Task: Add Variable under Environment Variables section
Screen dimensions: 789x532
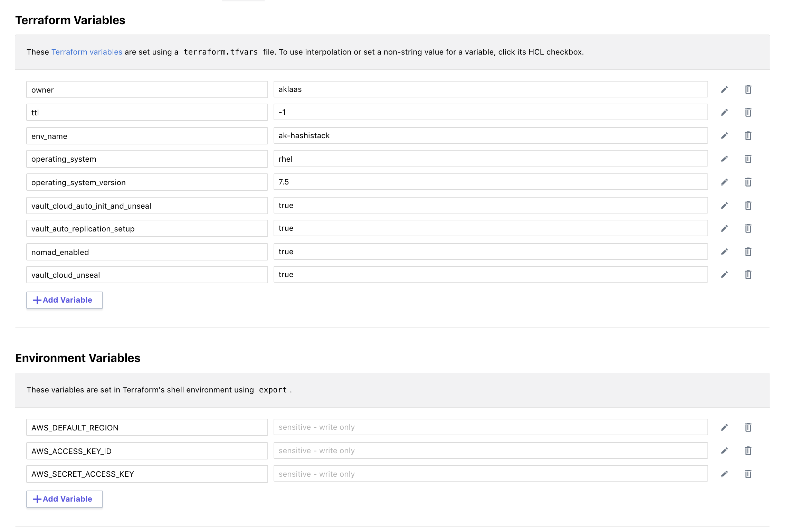Action: pos(65,499)
